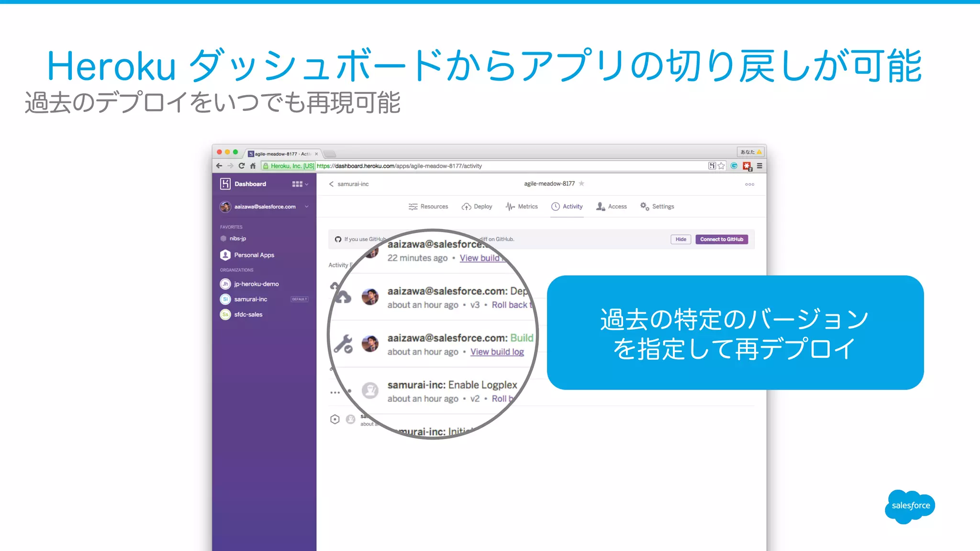Favorite agile-meadow-8177 with star icon
The image size is (980, 551).
(x=581, y=183)
